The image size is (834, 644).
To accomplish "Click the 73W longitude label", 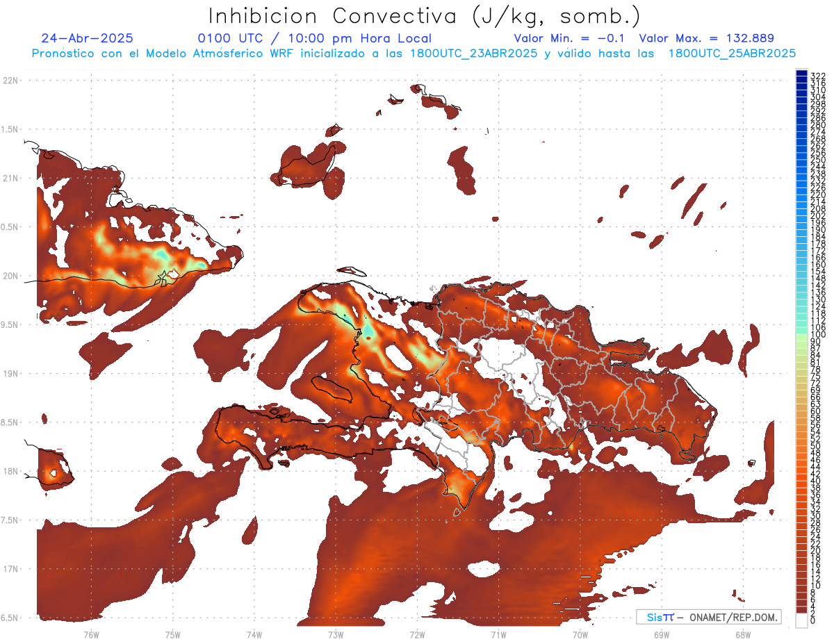I will 336,634.
